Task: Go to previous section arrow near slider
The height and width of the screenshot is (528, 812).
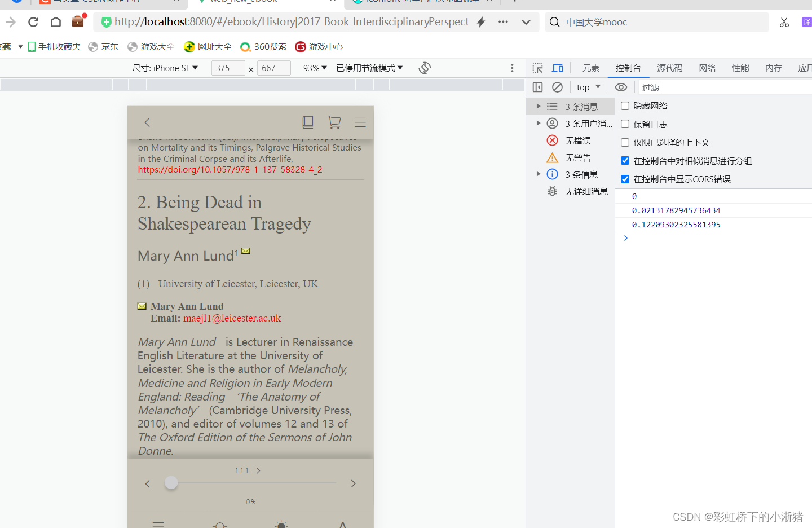Action: coord(148,483)
